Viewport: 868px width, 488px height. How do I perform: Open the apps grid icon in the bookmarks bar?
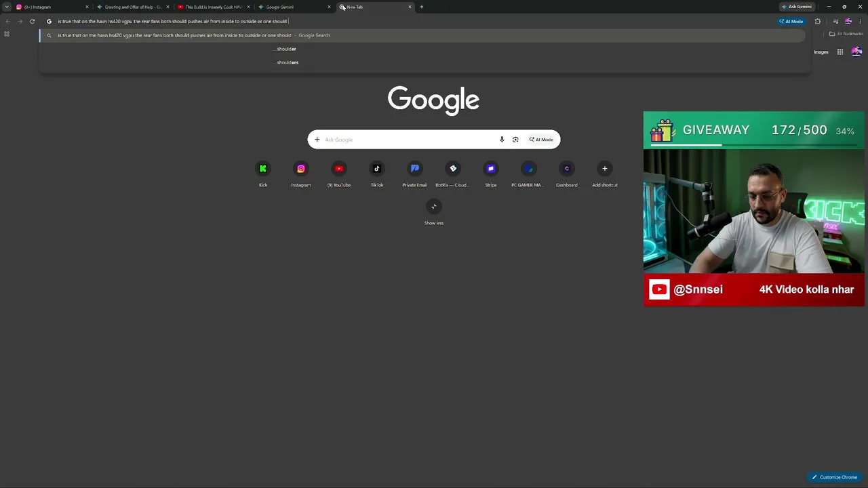[x=7, y=34]
